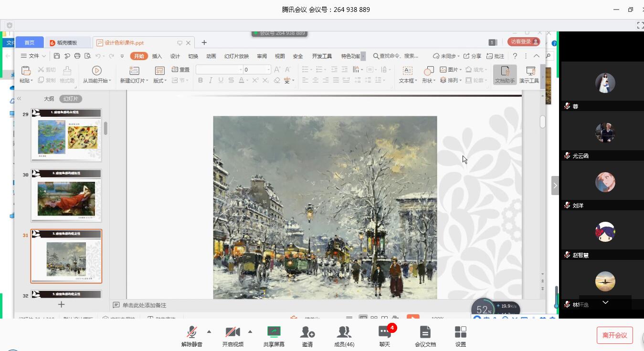Select slide 30 thumbnail

pos(66,196)
